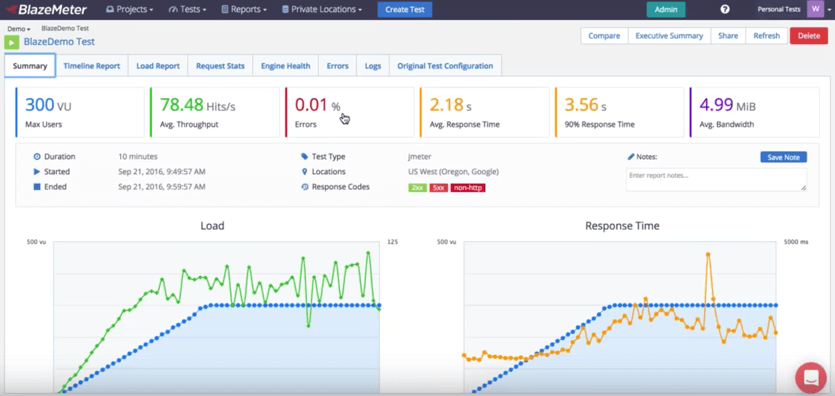Click the Started play icon

[x=37, y=172]
